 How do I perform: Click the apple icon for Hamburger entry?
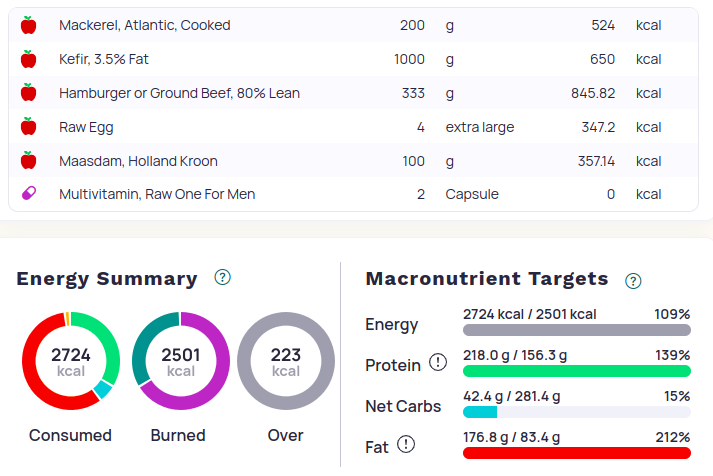(x=28, y=93)
